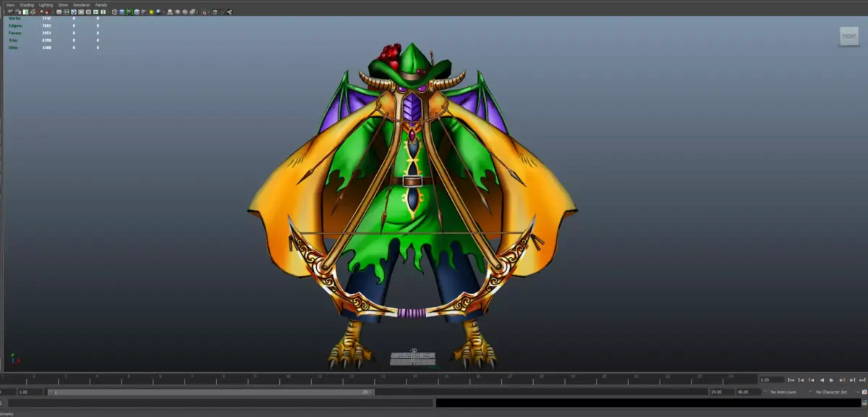
Task: Go to start of playback range
Action: pyautogui.click(x=791, y=380)
